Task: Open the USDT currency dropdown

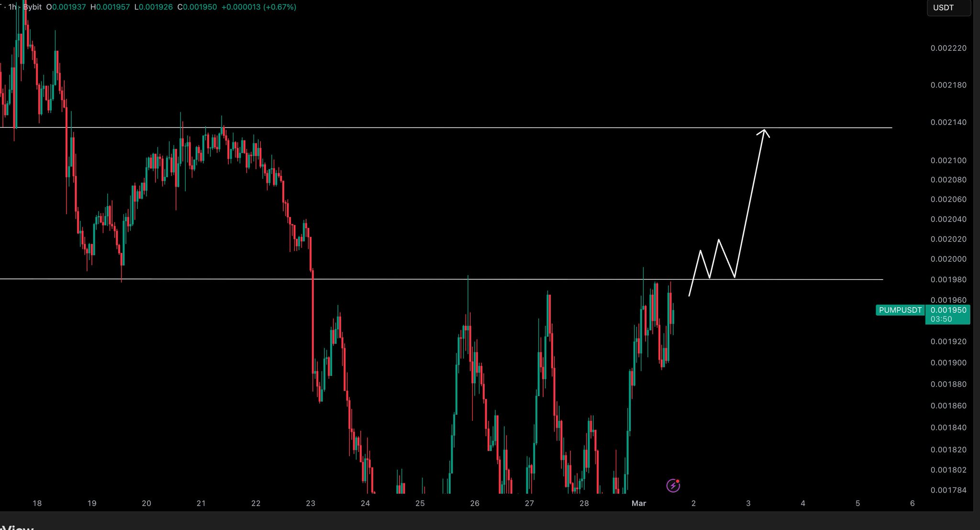Action: [948, 8]
